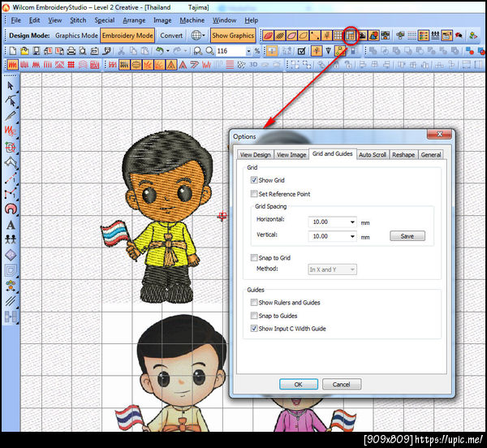The image size is (487, 448).
Task: Switch to the Reshape tab
Action: (x=403, y=155)
